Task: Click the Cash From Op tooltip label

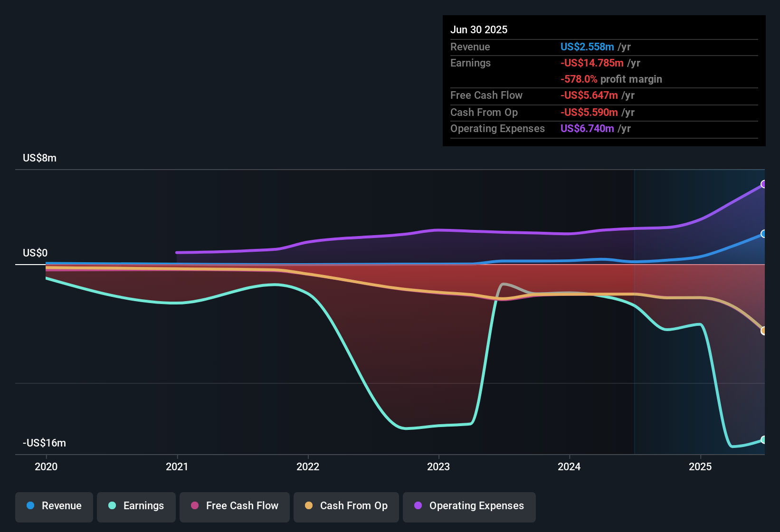Action: 484,113
